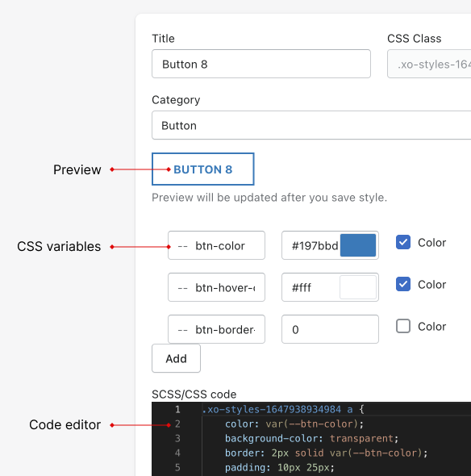Enable the Color checkbox for btn-border
The image size is (471, 476).
tap(403, 326)
